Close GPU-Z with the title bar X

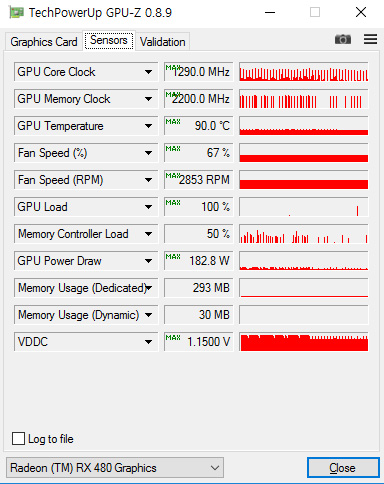[361, 13]
